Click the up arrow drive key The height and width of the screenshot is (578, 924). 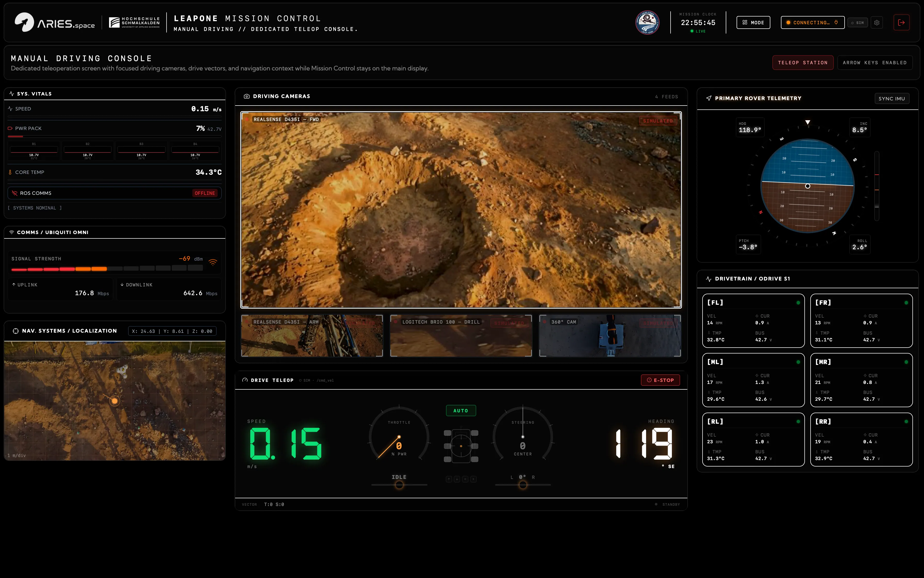[449, 479]
